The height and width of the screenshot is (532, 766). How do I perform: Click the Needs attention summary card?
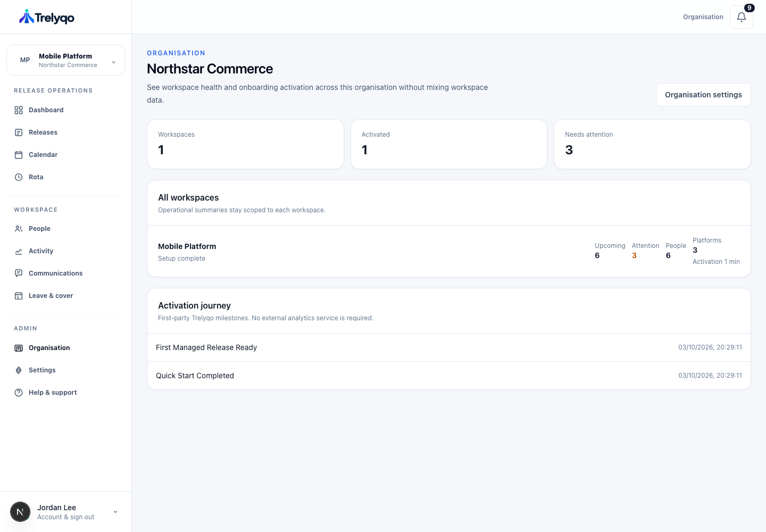pos(652,144)
